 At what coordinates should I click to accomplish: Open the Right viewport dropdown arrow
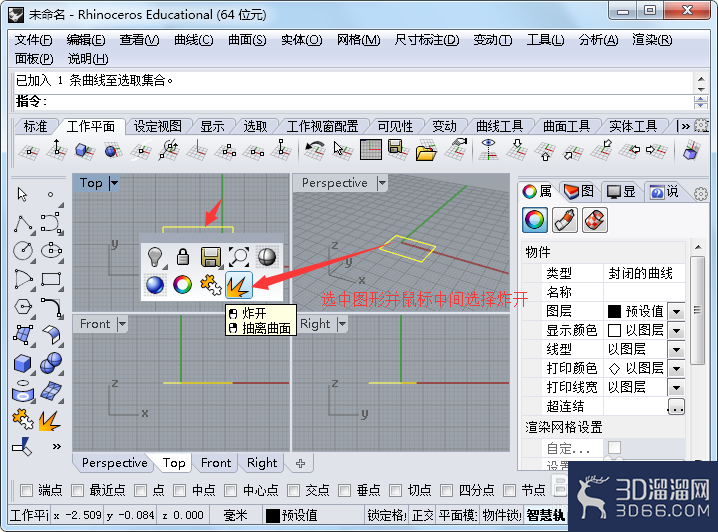(342, 324)
